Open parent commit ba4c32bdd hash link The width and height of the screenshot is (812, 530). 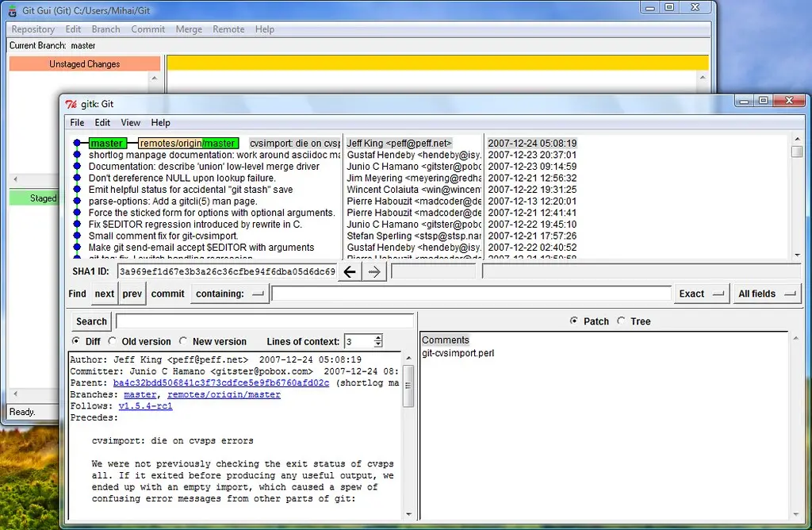(221, 383)
